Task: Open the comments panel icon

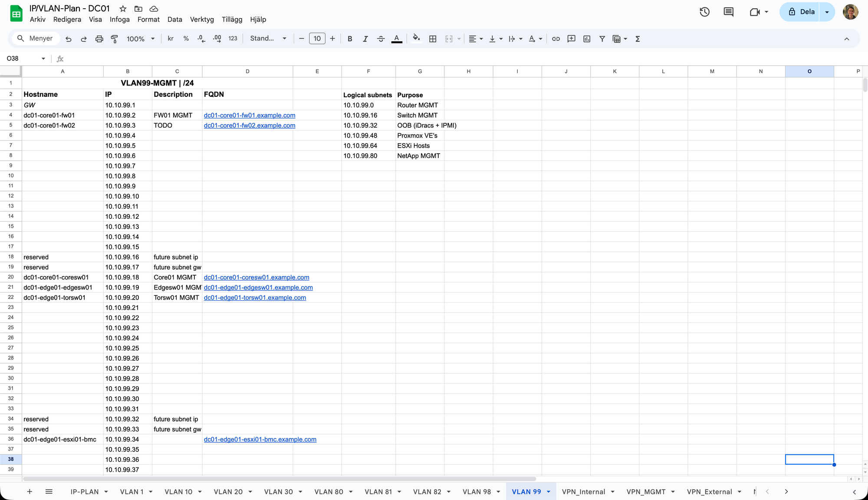Action: tap(729, 12)
